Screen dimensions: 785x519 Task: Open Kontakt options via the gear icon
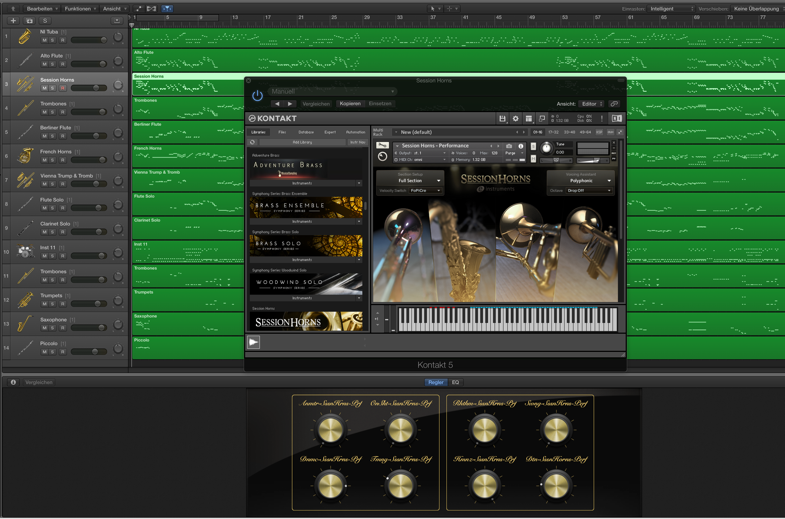[x=515, y=119]
